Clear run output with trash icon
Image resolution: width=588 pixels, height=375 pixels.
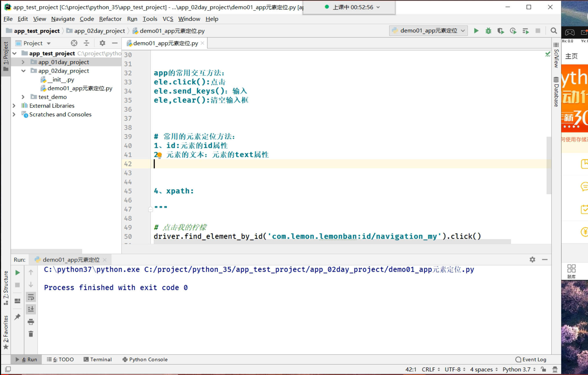tap(31, 334)
